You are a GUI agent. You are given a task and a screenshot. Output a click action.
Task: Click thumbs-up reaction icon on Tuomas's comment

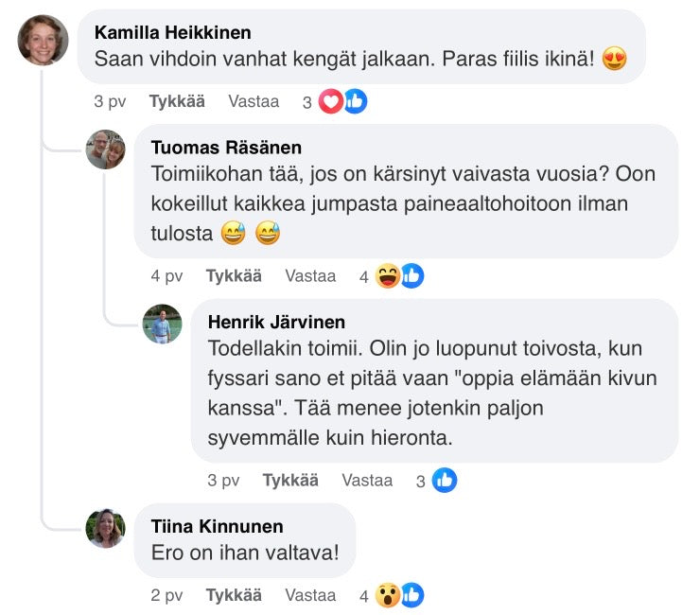[411, 276]
